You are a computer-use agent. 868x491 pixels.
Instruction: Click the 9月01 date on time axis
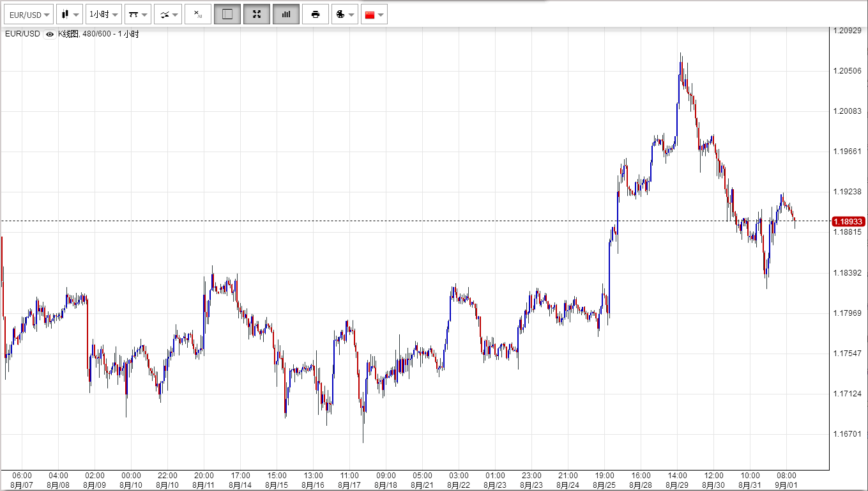click(786, 485)
